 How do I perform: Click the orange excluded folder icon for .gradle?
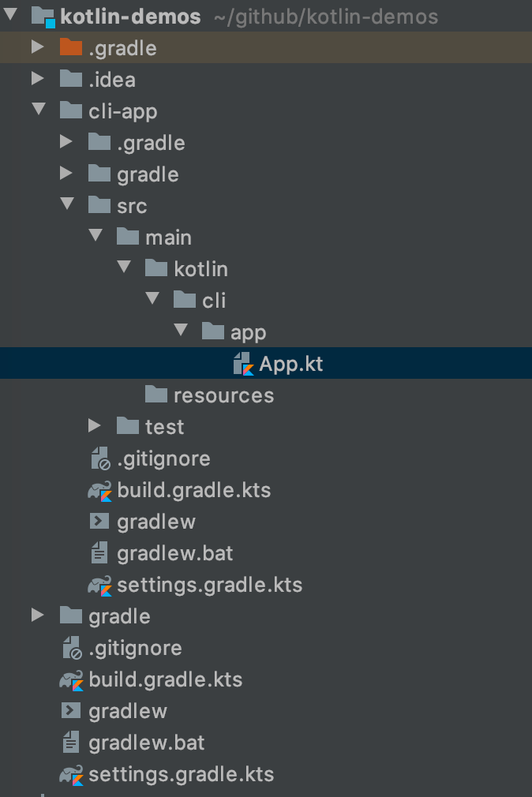tap(69, 47)
